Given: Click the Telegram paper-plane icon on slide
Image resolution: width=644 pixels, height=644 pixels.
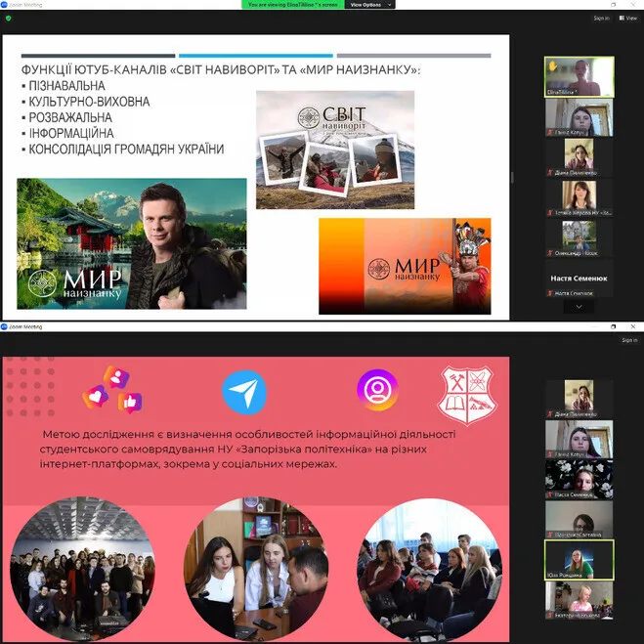Looking at the screenshot, I should coord(244,392).
